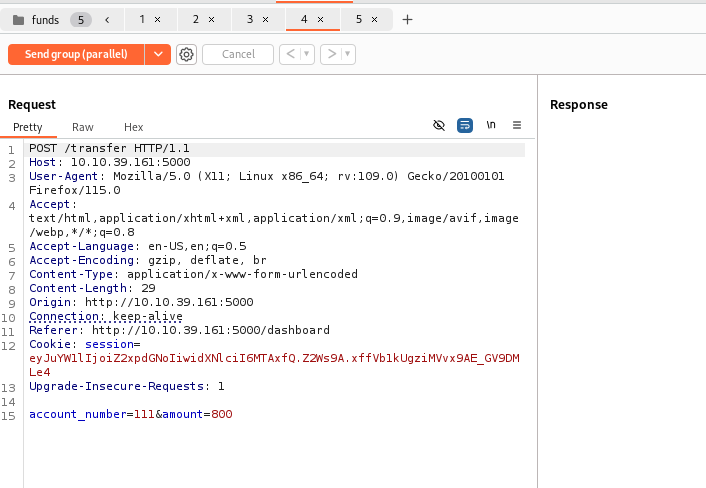Go to next request in history
706x488 pixels.
click(331, 55)
